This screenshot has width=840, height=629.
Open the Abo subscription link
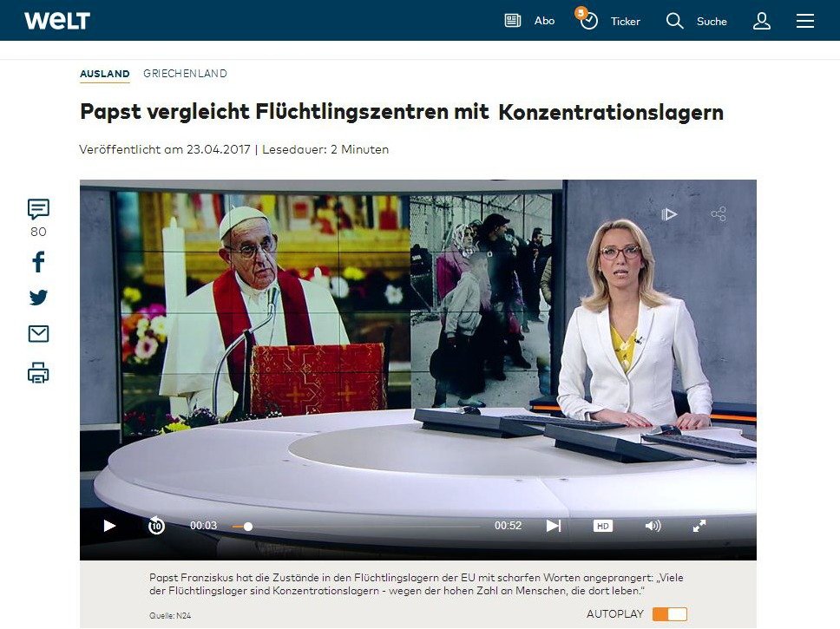544,21
